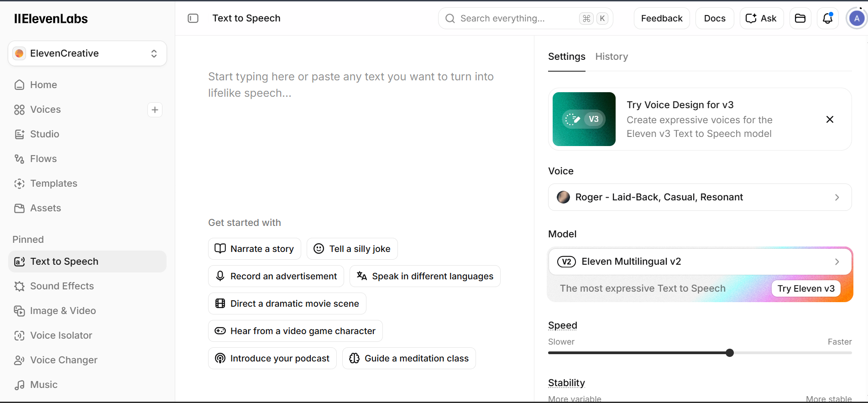Add a new voice with plus icon
This screenshot has width=868, height=403.
[155, 110]
